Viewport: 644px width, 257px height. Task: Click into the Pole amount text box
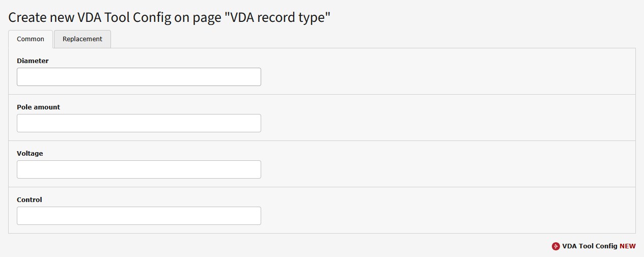(x=138, y=123)
